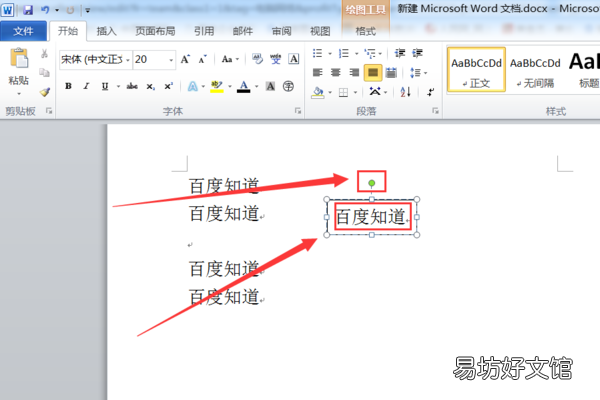Sort text with A-Z sort icon
Viewport: 600px width, 400px height.
tap(405, 92)
